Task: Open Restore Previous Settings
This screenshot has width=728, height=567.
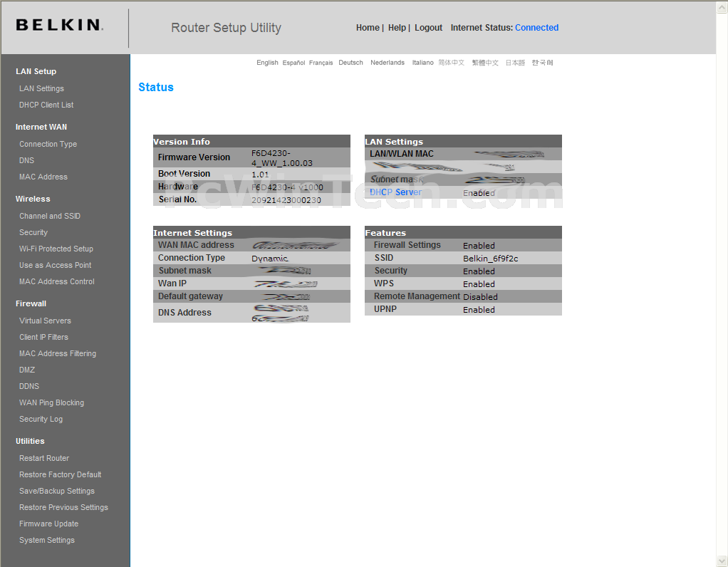Action: pyautogui.click(x=63, y=508)
